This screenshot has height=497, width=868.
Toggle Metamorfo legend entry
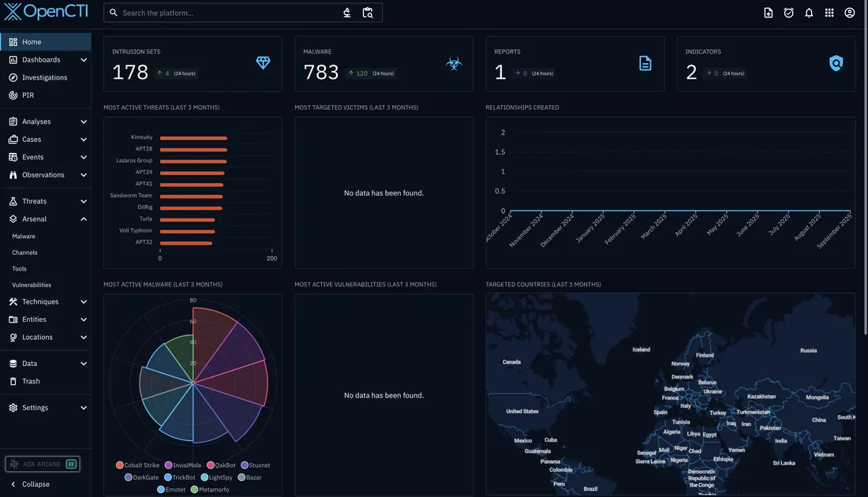point(210,489)
